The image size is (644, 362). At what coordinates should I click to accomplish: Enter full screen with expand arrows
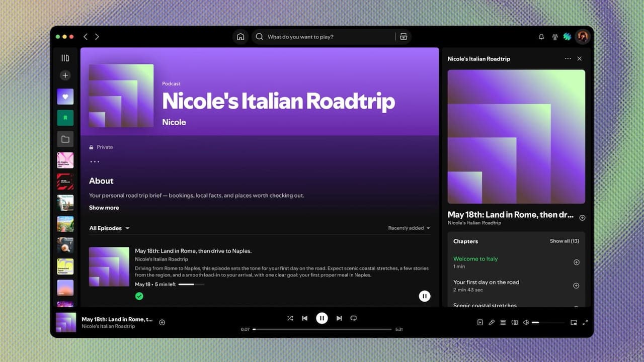click(x=585, y=323)
